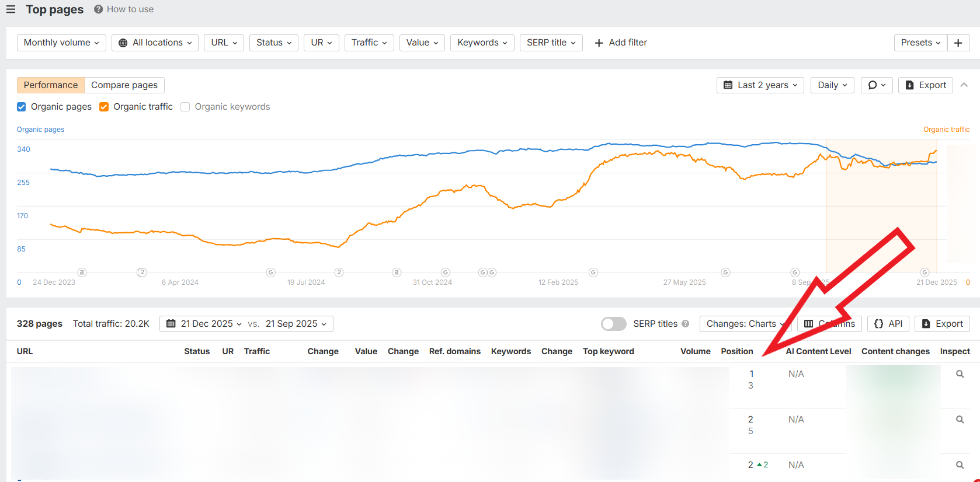Screen dimensions: 980x482
Task: Switch to the Performance tab
Action: pyautogui.click(x=51, y=85)
